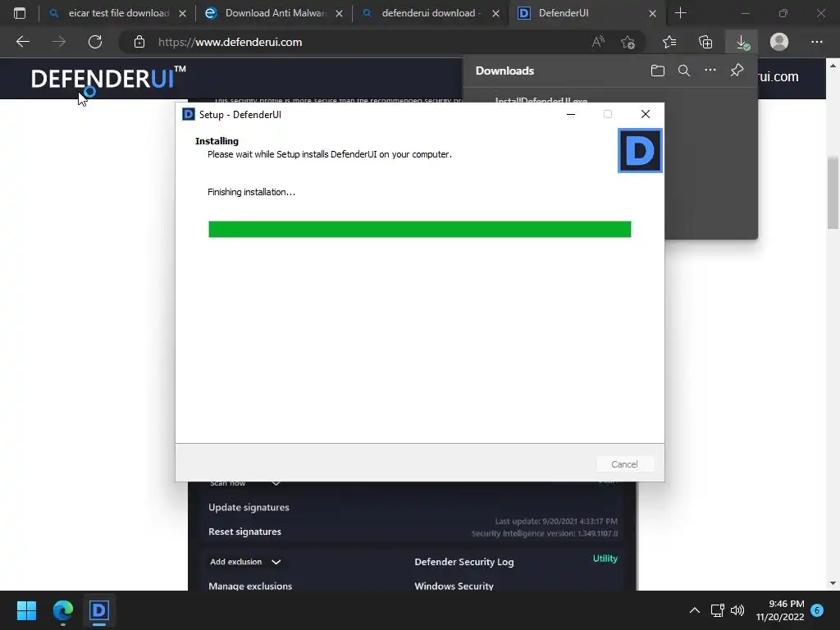This screenshot has width=840, height=630.
Task: Expand the Scan now dropdown chevron
Action: coord(276,483)
